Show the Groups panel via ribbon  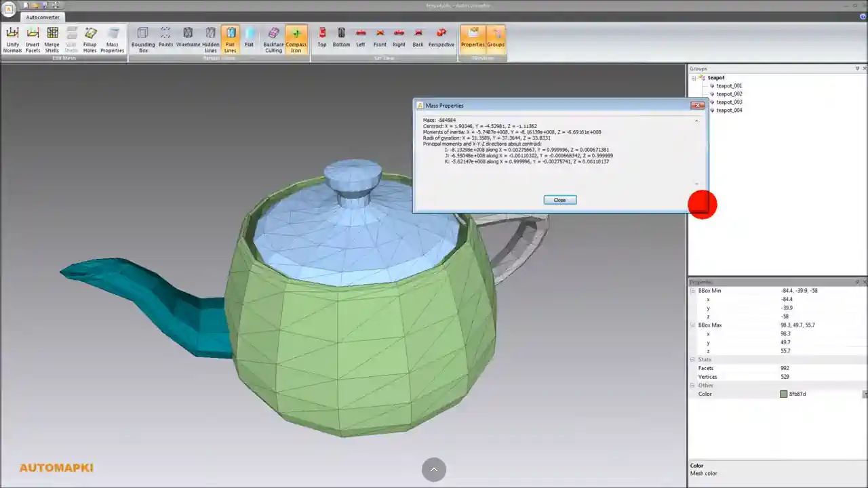coord(496,39)
